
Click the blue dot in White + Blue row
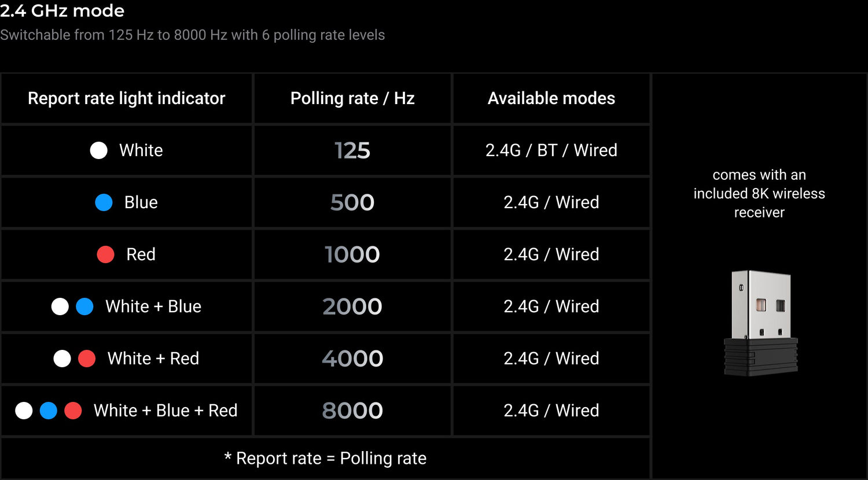click(84, 307)
